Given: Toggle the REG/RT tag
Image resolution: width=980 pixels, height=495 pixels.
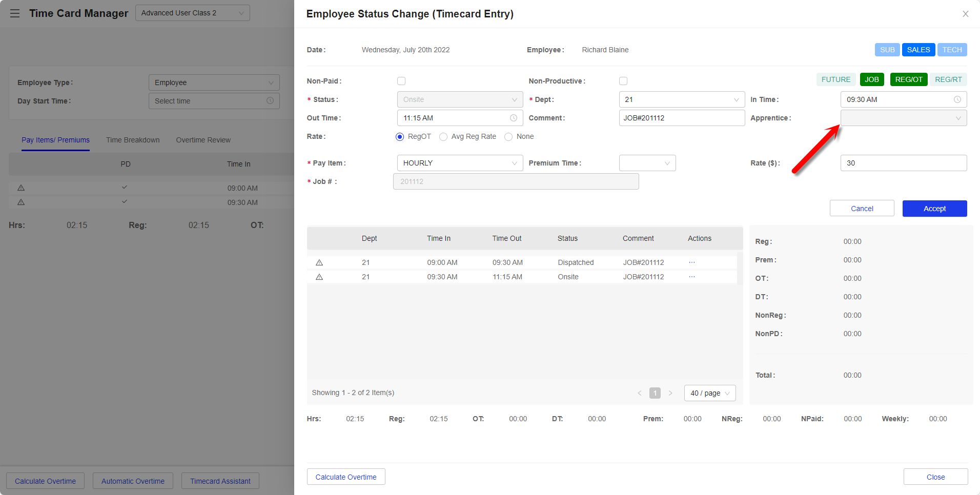Looking at the screenshot, I should click(x=948, y=79).
